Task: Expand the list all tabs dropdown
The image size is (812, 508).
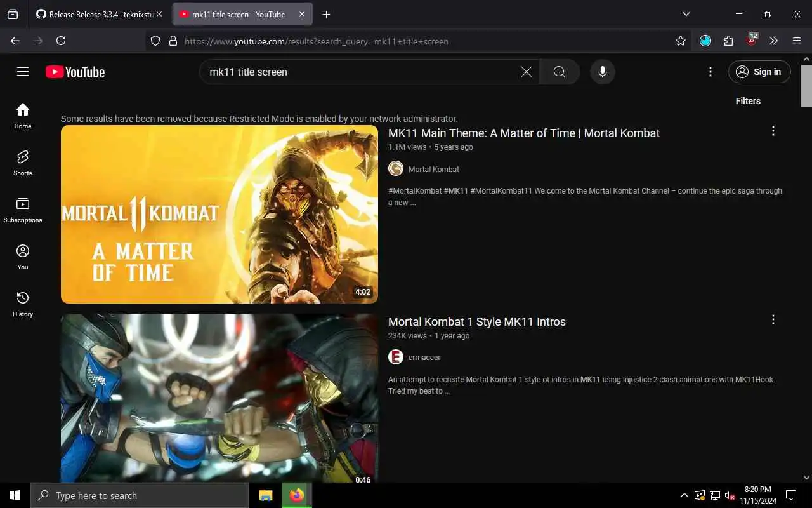Action: tap(686, 14)
